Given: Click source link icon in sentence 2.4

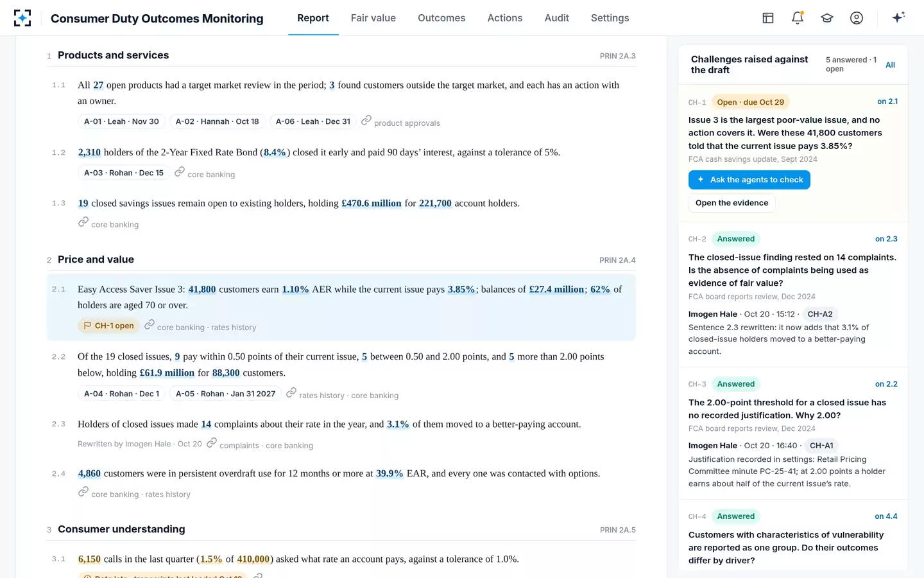Looking at the screenshot, I should (x=83, y=492).
